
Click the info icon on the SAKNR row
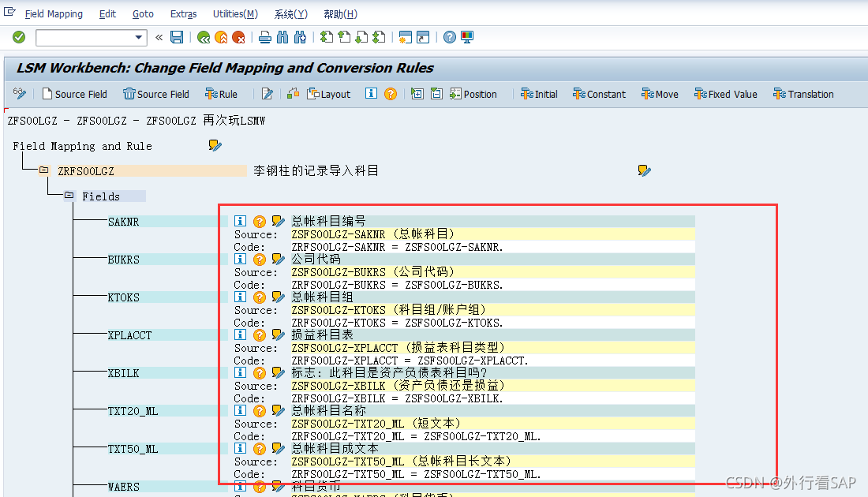click(x=240, y=221)
